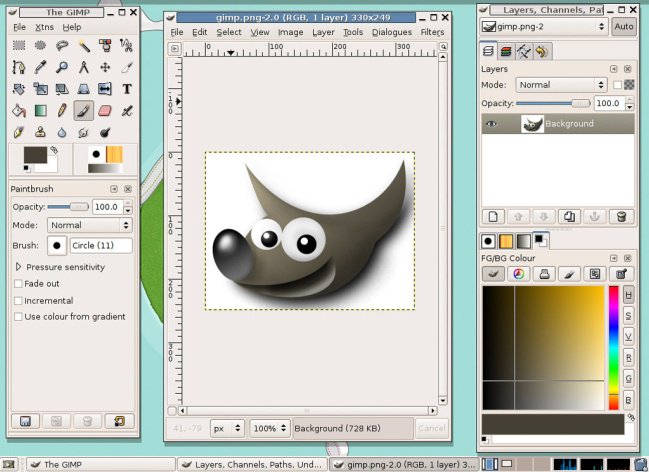Select the Pencil tool
Image resolution: width=649 pixels, height=472 pixels.
coord(62,111)
